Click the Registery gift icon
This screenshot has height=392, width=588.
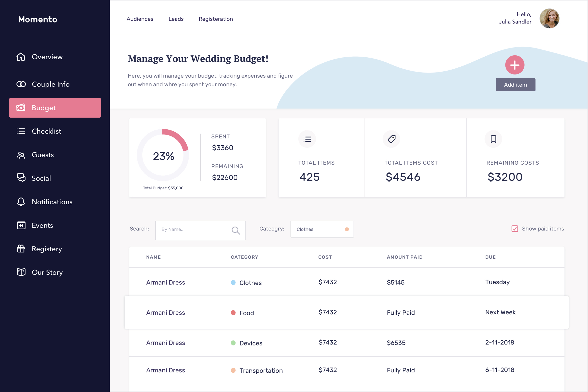point(21,249)
